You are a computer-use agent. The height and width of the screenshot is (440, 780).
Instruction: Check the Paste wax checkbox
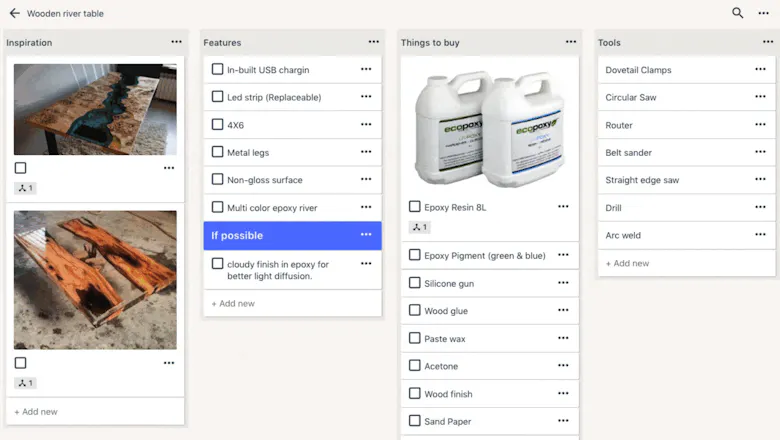click(414, 338)
